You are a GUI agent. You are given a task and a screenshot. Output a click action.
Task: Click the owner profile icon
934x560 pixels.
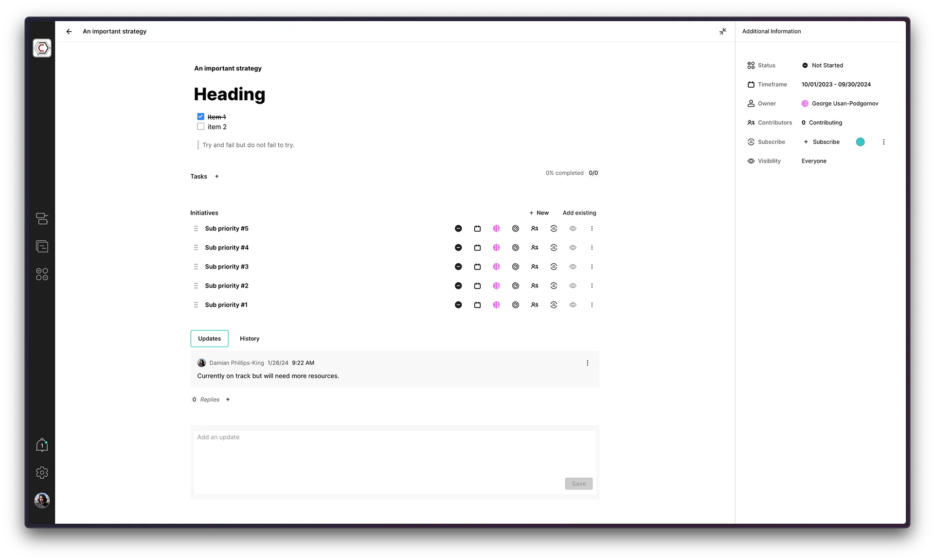[805, 103]
